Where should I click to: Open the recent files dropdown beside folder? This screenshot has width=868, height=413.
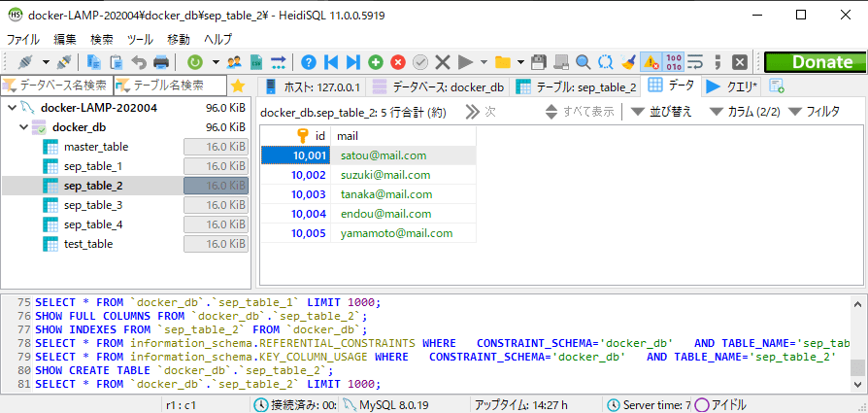coord(520,62)
